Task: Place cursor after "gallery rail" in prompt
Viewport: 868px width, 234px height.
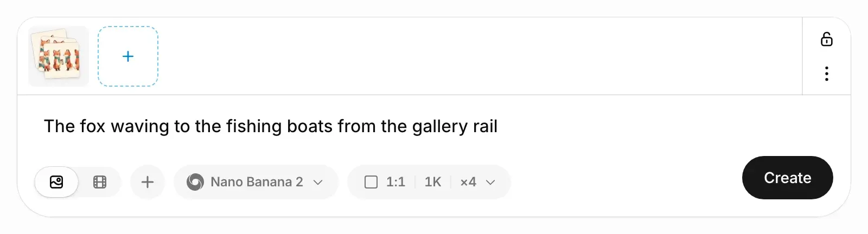Action: 498,126
